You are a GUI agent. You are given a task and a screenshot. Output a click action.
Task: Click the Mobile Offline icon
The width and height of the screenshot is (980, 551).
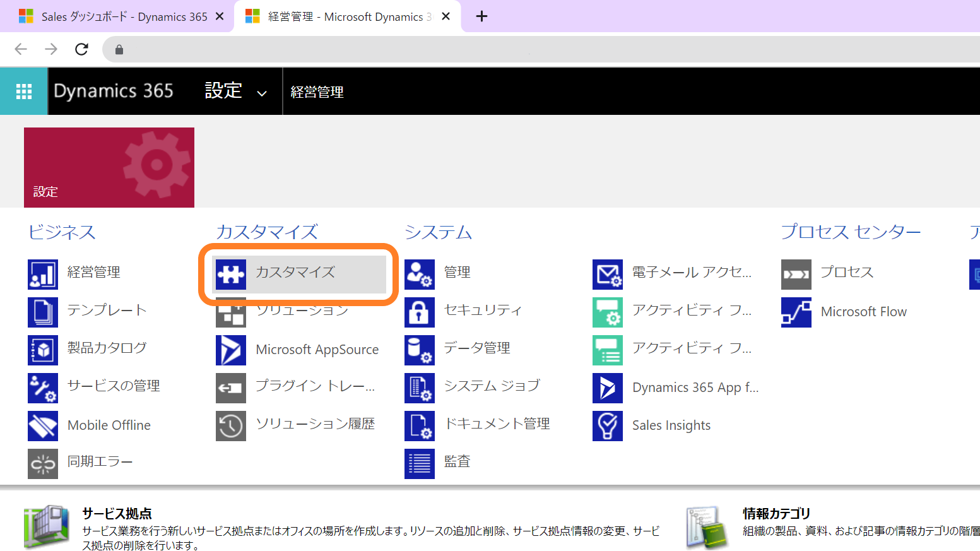[43, 426]
